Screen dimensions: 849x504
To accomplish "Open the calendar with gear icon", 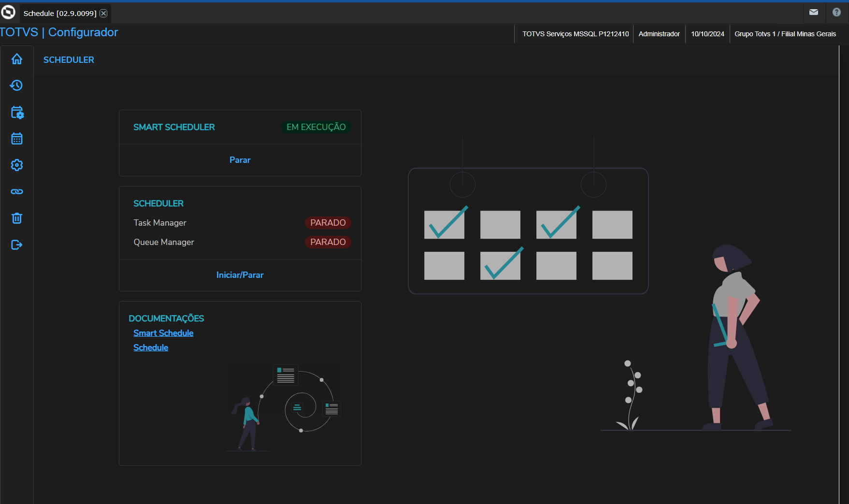I will click(17, 112).
